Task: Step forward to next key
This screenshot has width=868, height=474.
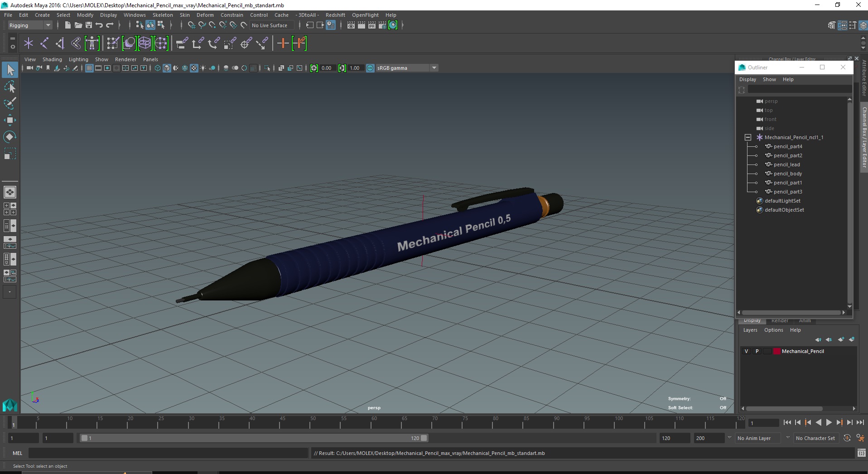Action: [x=839, y=422]
